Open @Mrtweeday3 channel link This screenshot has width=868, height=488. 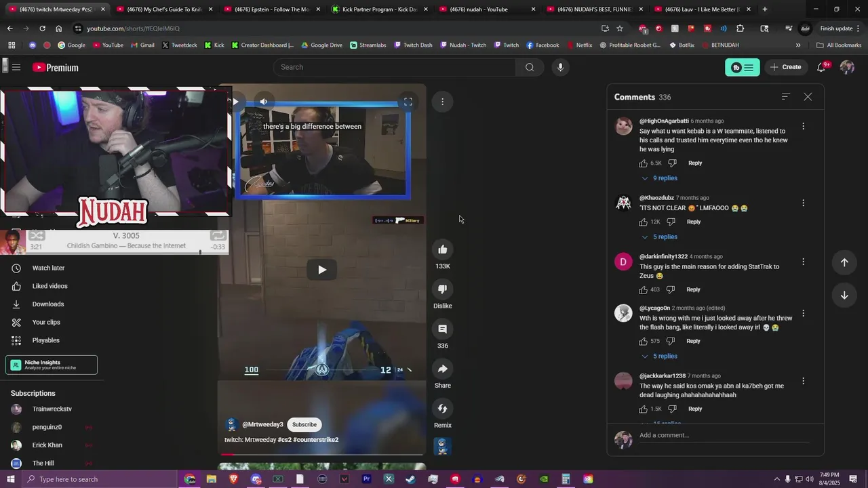pos(262,424)
